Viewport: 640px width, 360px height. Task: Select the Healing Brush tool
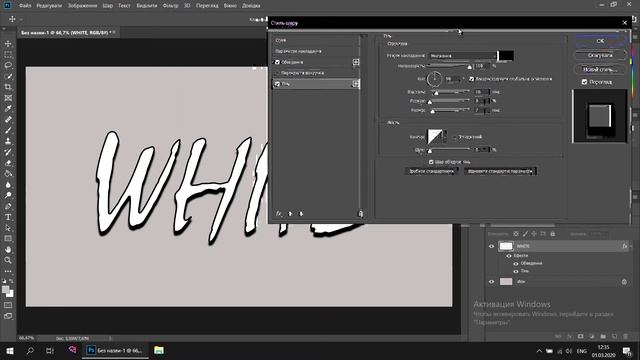8,120
